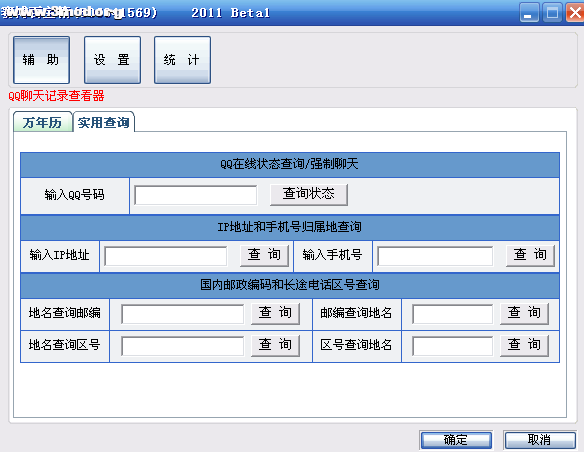Click 查询 for 地名查询邮编
Viewport: 584px width, 452px height.
[x=275, y=313]
